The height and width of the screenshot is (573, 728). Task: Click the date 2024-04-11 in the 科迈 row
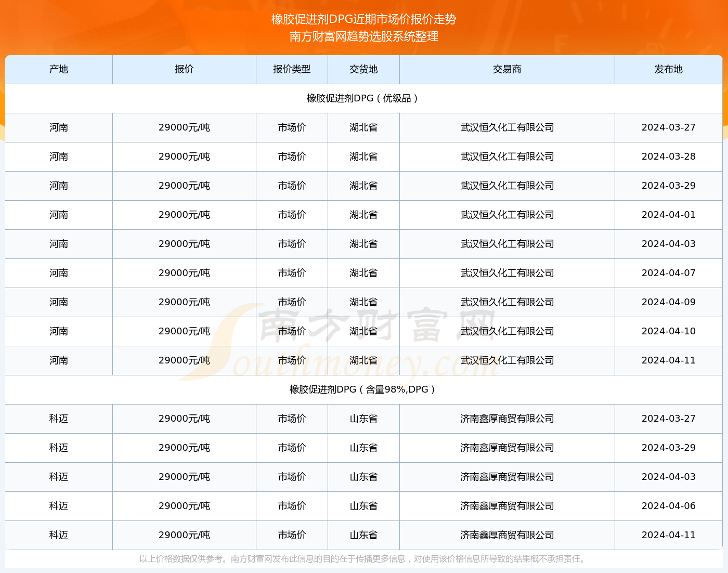pyautogui.click(x=668, y=535)
